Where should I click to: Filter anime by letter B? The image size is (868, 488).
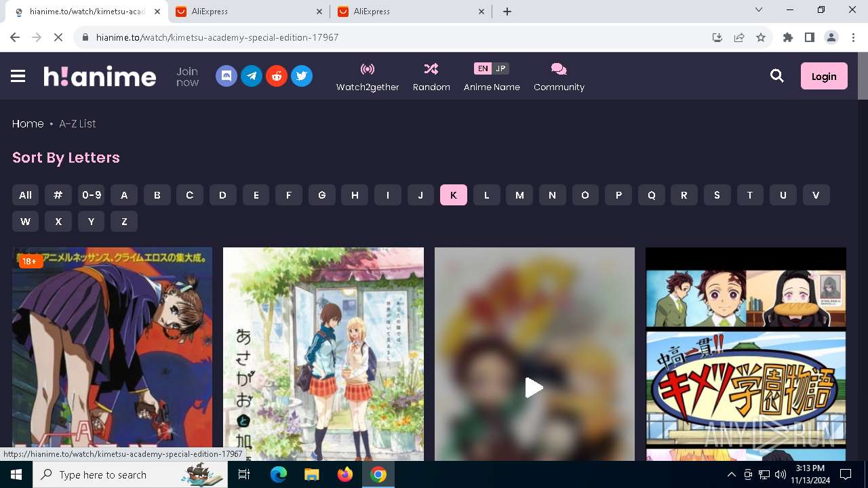pos(157,195)
